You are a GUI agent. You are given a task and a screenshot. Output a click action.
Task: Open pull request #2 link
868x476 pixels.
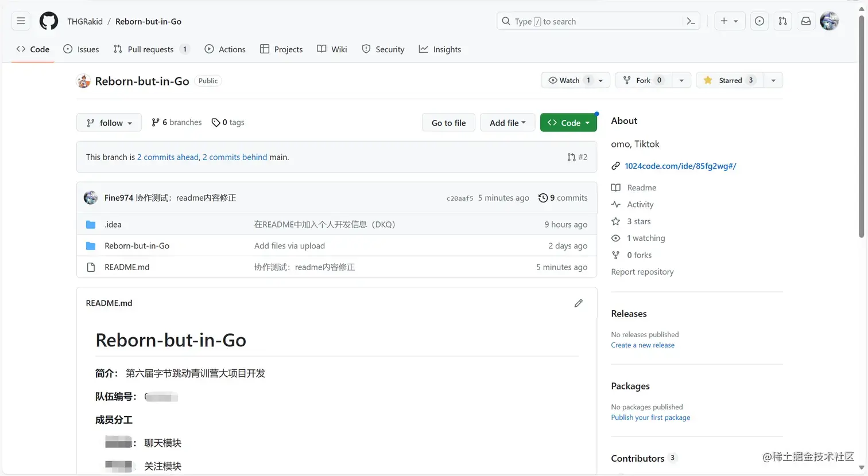click(x=578, y=157)
